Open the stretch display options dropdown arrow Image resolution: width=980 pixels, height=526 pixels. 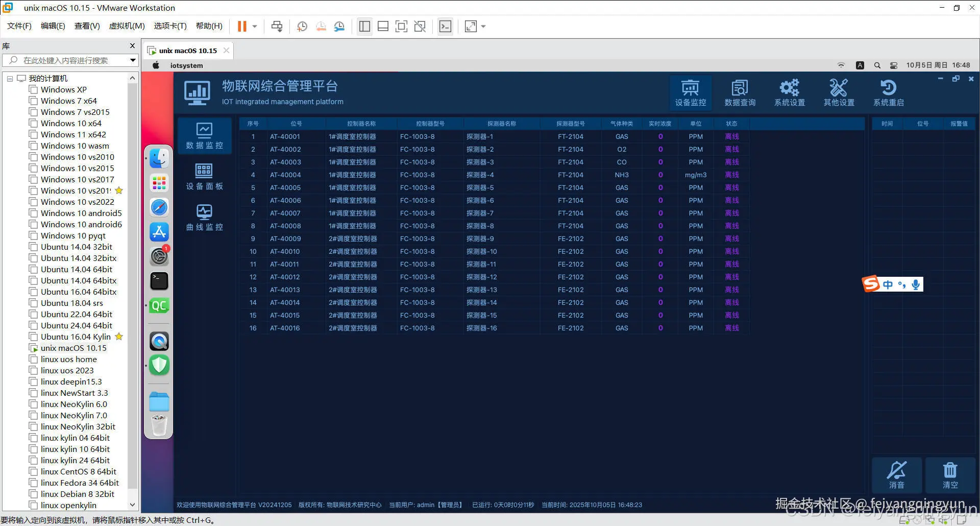pos(483,26)
